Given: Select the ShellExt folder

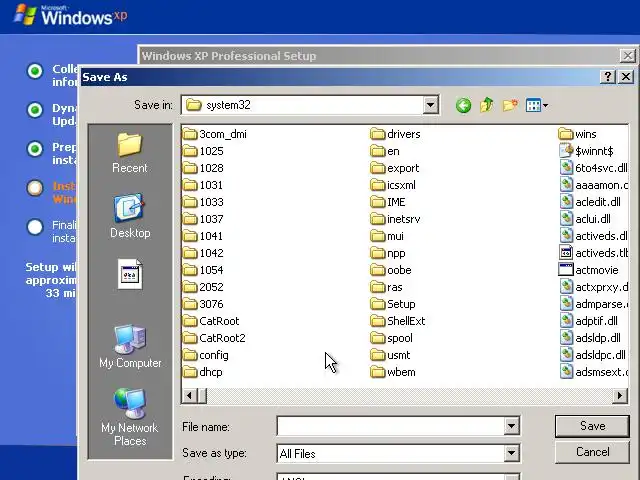Looking at the screenshot, I should coord(398,321).
